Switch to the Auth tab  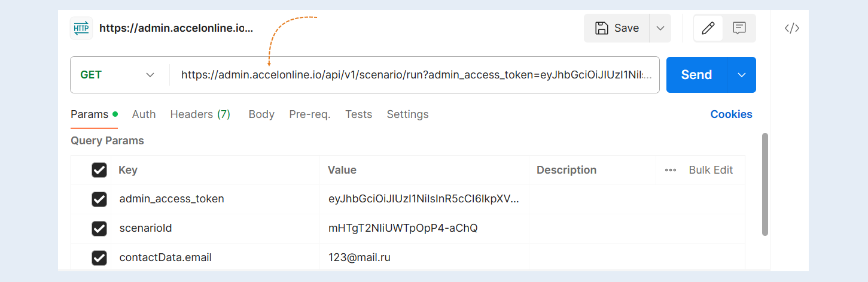(x=144, y=114)
